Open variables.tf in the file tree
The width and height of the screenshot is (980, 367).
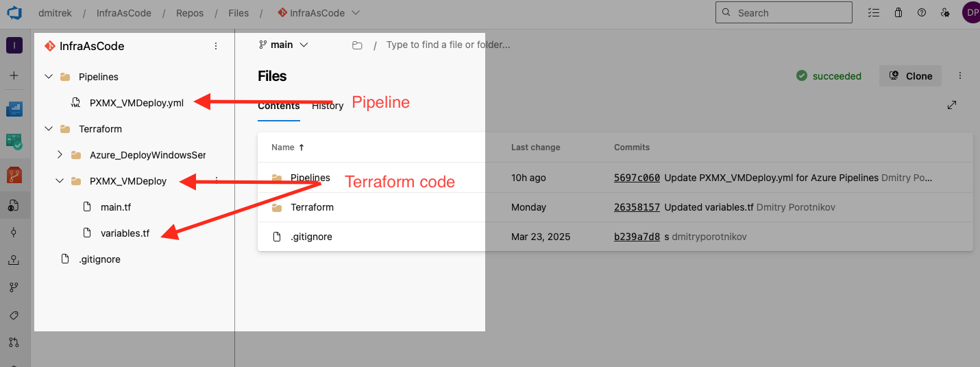[125, 233]
